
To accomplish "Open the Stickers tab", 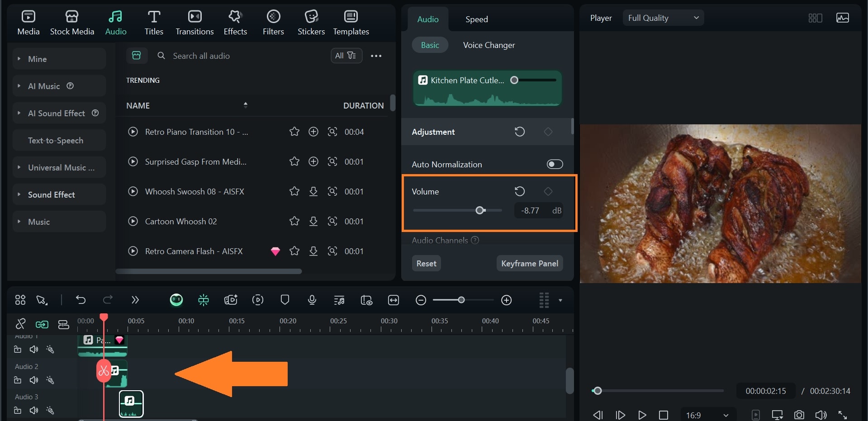I will pyautogui.click(x=311, y=23).
